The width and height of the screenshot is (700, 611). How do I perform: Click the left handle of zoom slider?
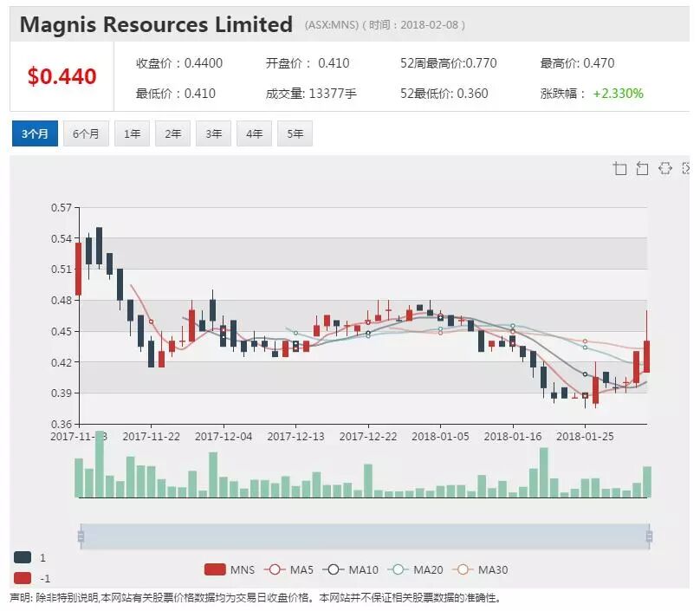(81, 536)
